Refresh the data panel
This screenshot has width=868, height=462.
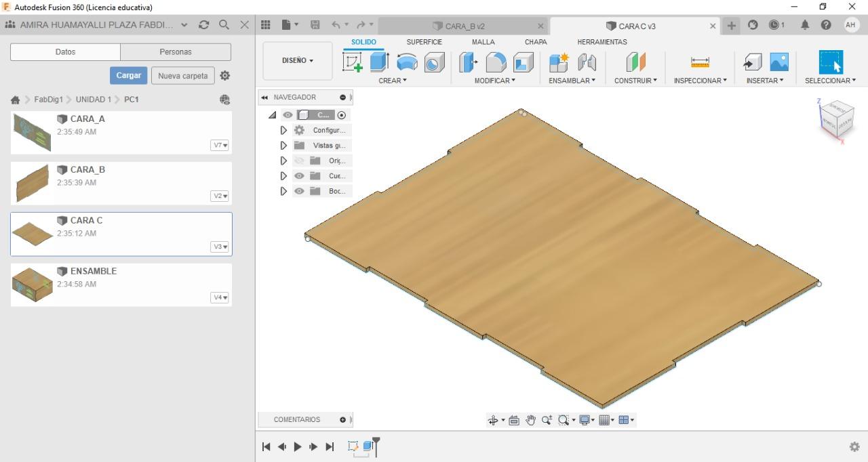point(203,24)
